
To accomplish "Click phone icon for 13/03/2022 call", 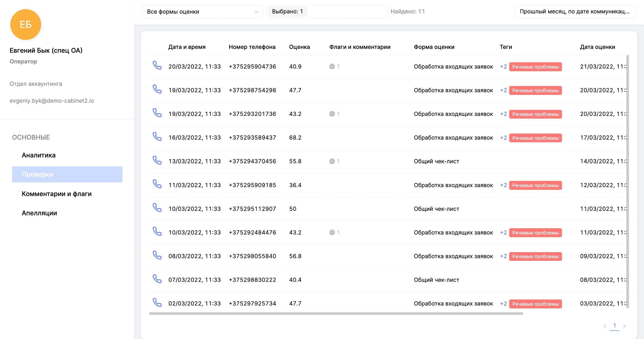I will [157, 161].
